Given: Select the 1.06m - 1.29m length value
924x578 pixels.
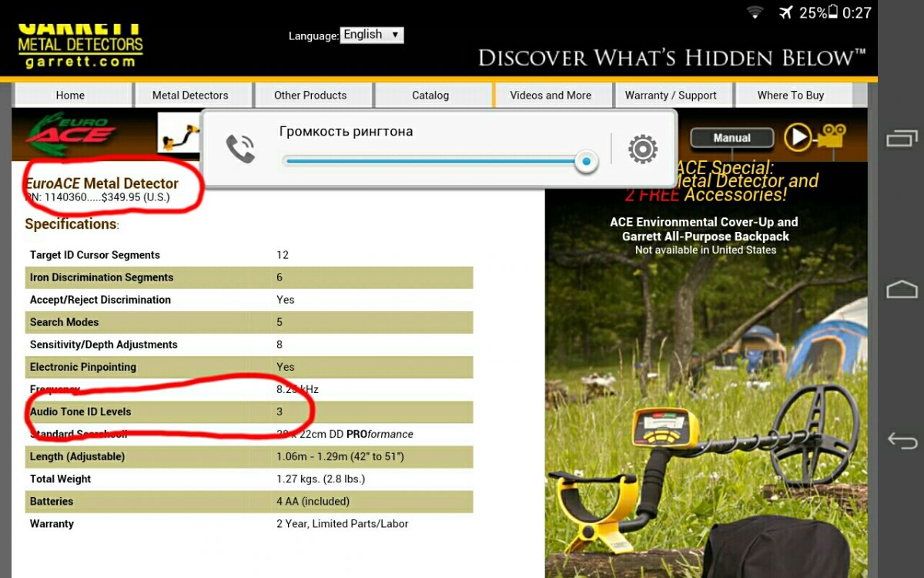Looking at the screenshot, I should click(340, 456).
